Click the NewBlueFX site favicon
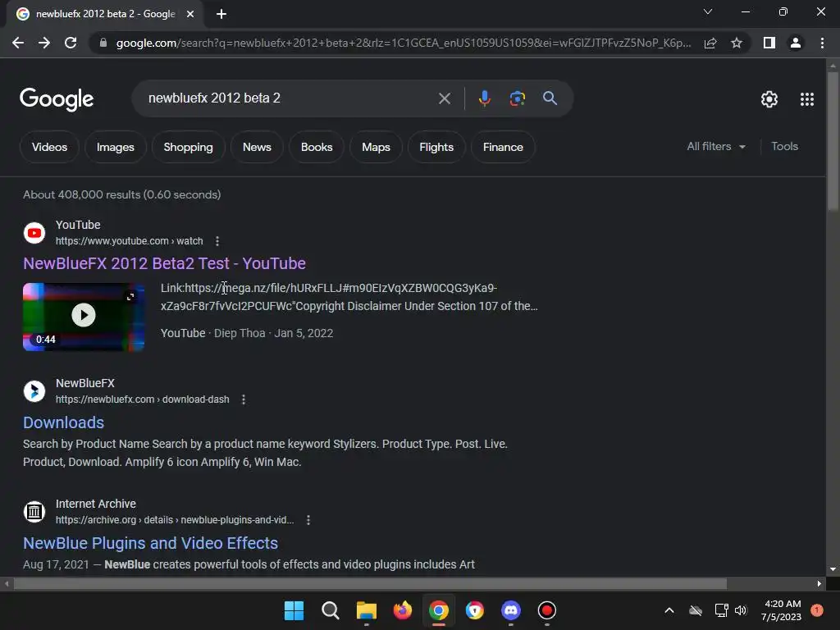Image resolution: width=840 pixels, height=630 pixels. (34, 391)
